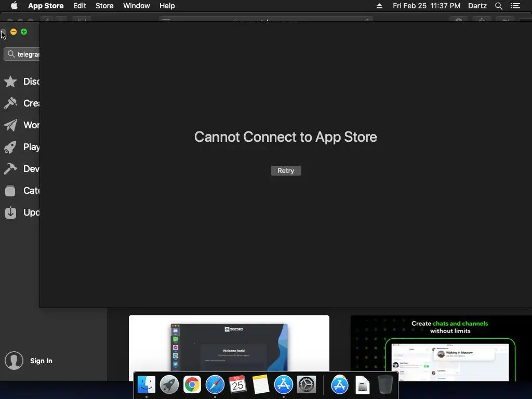Screen dimensions: 532x399
Task: Click the magnifier icon in search field
Action: point(11,54)
